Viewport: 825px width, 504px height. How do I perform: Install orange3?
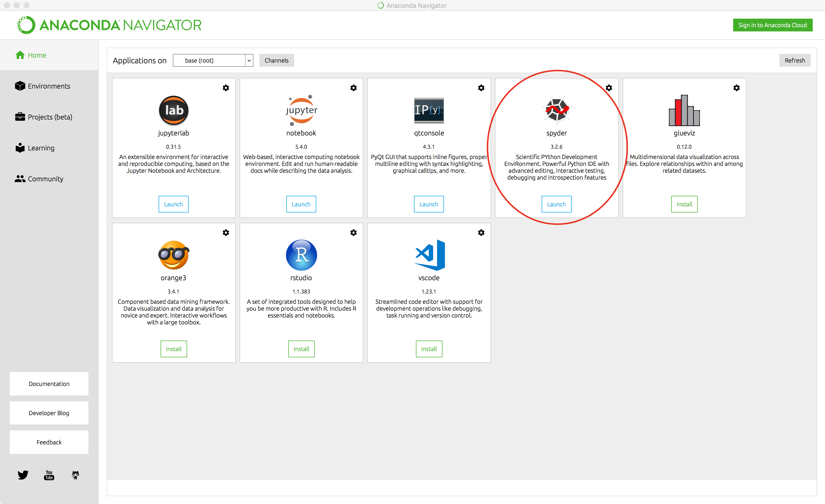click(174, 349)
